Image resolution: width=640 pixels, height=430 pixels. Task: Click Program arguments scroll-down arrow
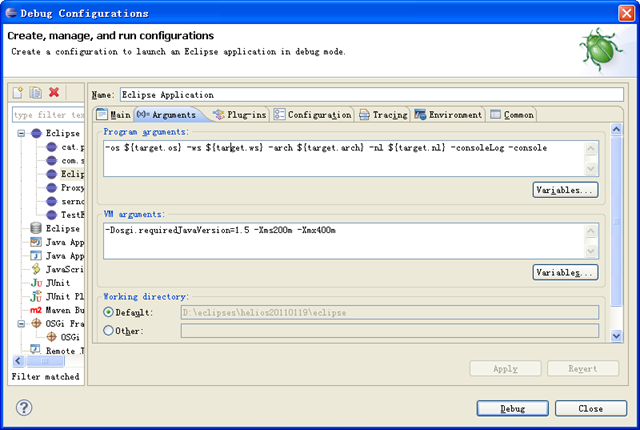(591, 168)
